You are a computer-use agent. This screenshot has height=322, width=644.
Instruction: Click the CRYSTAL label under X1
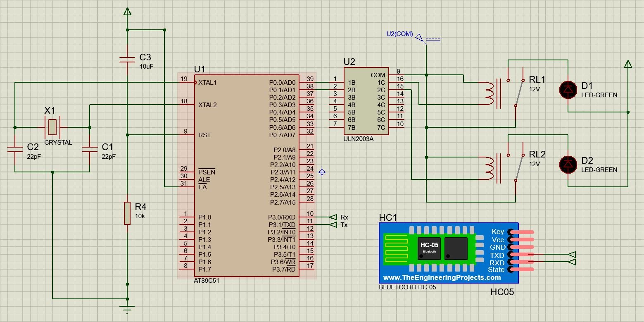coord(58,143)
